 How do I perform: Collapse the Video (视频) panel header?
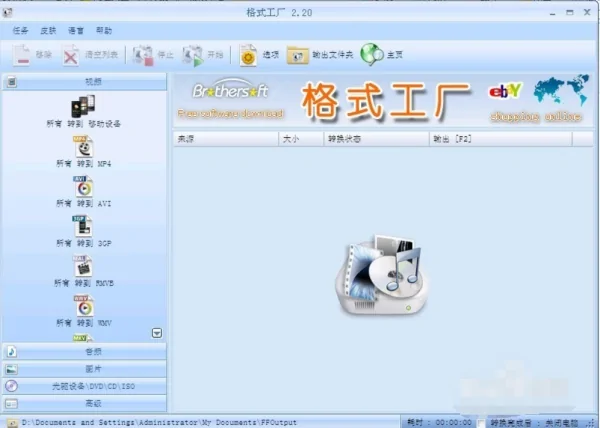[x=85, y=82]
